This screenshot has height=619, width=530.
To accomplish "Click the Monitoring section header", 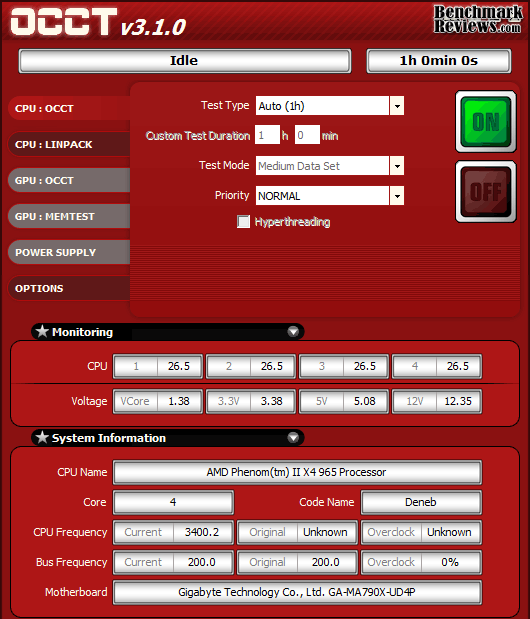I will [167, 332].
